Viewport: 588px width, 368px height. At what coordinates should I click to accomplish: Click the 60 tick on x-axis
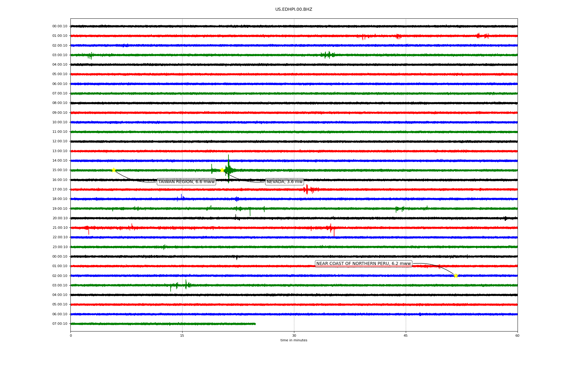517,335
